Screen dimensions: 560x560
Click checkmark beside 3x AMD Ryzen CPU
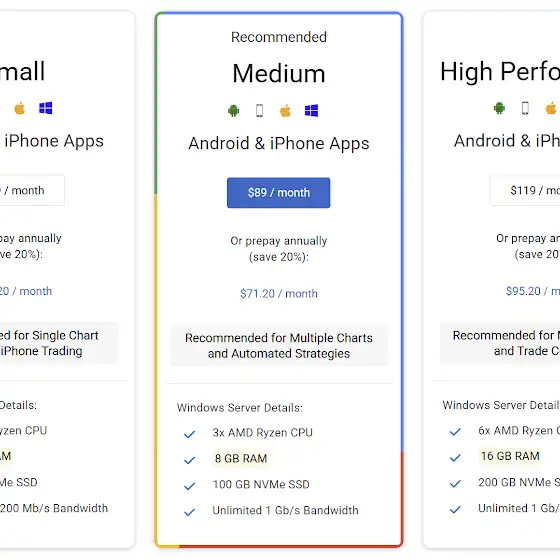[190, 434]
